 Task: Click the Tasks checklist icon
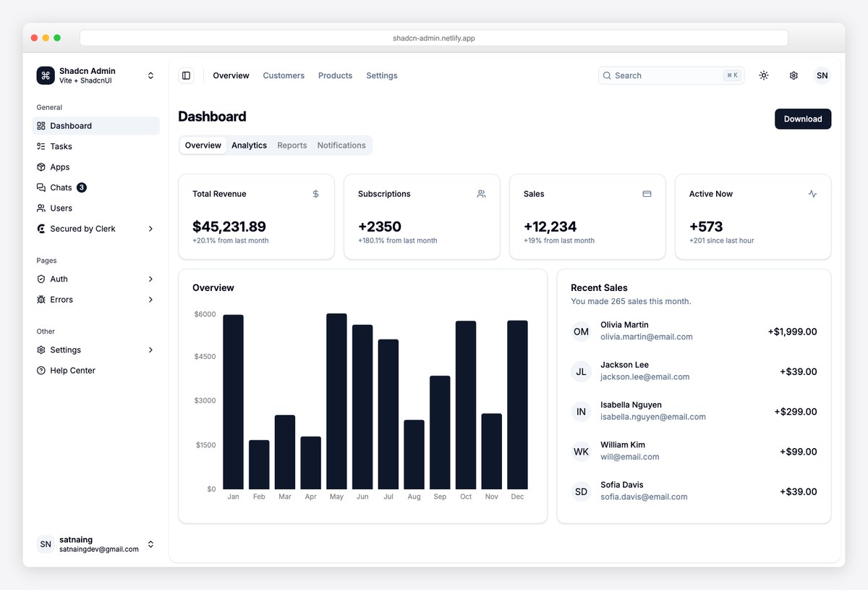click(x=41, y=146)
